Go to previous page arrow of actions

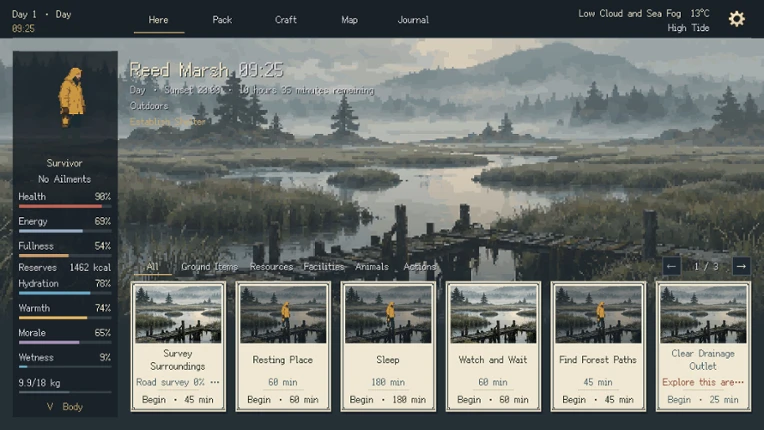[x=671, y=266]
